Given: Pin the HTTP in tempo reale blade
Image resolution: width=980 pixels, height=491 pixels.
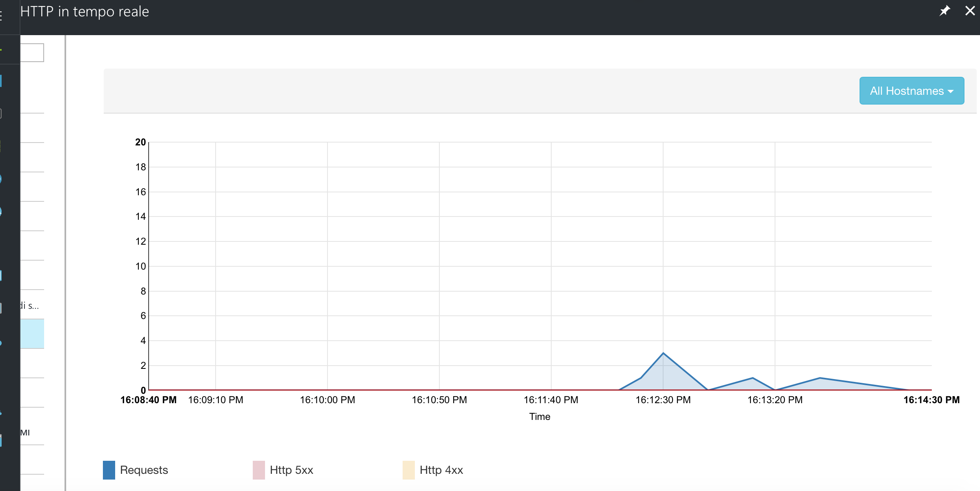Looking at the screenshot, I should 944,11.
